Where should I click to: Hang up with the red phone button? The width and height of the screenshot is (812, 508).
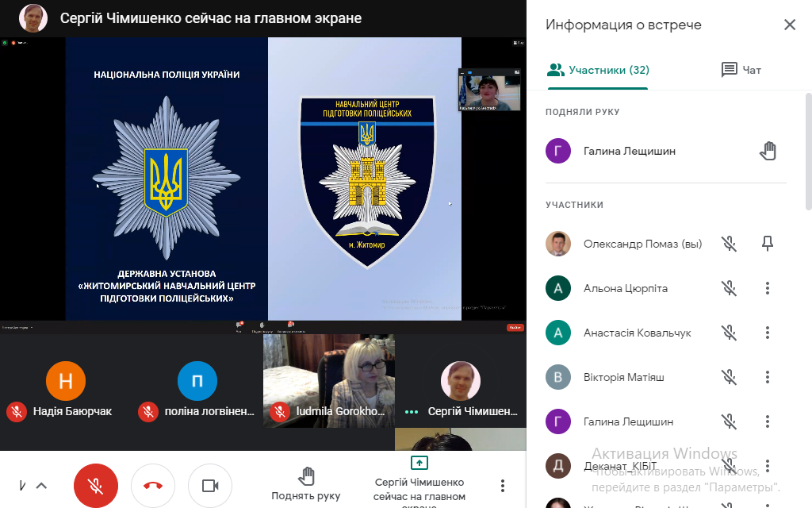click(153, 486)
